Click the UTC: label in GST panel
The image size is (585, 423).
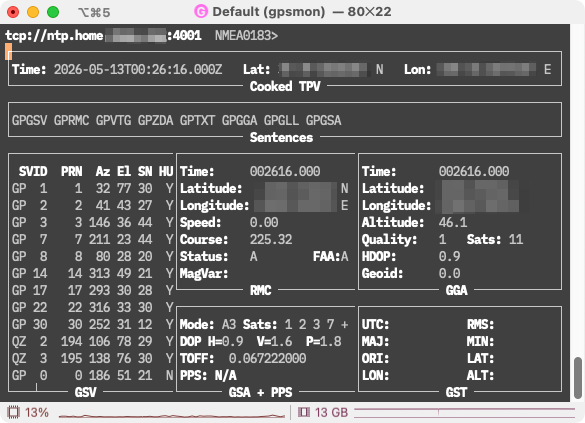375,324
